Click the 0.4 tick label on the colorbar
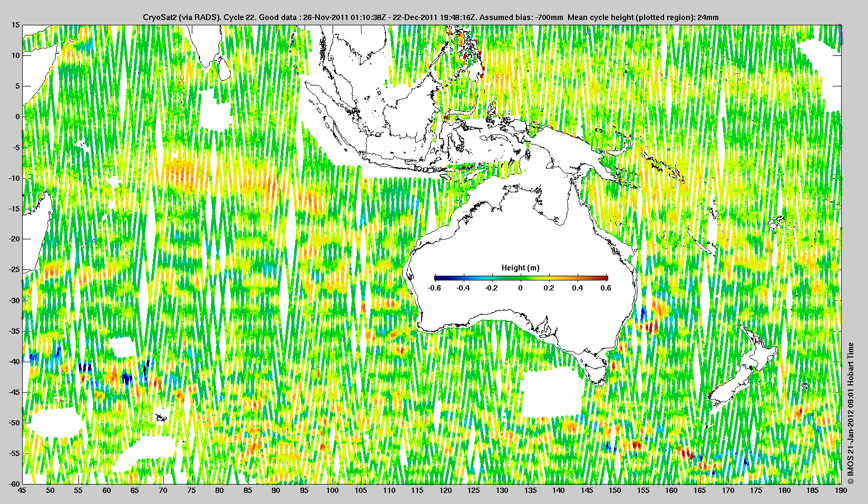This screenshot has width=868, height=504. (x=578, y=288)
